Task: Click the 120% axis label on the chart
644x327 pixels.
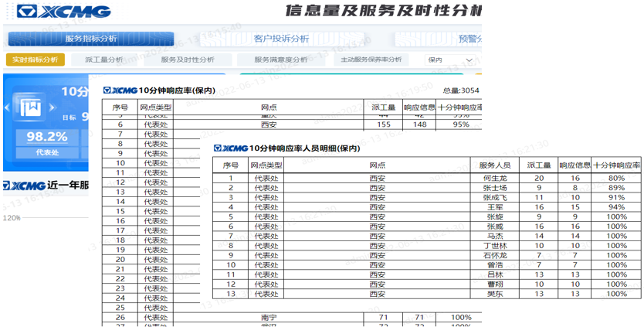Action: (x=12, y=218)
